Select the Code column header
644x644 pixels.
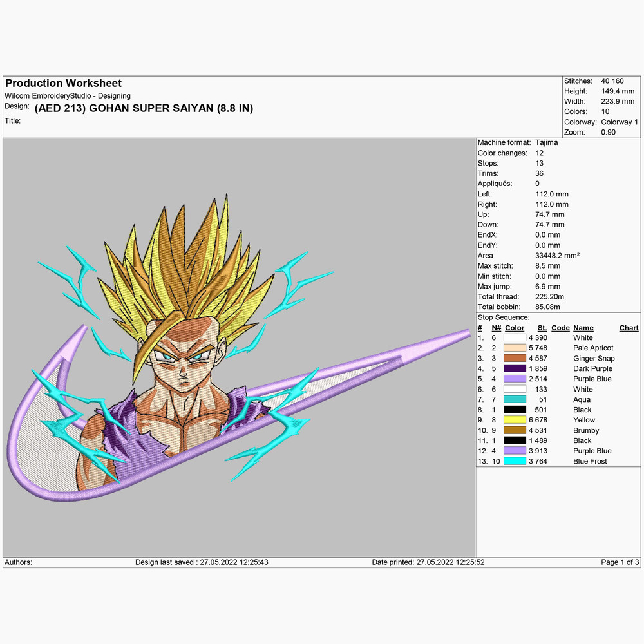point(560,328)
